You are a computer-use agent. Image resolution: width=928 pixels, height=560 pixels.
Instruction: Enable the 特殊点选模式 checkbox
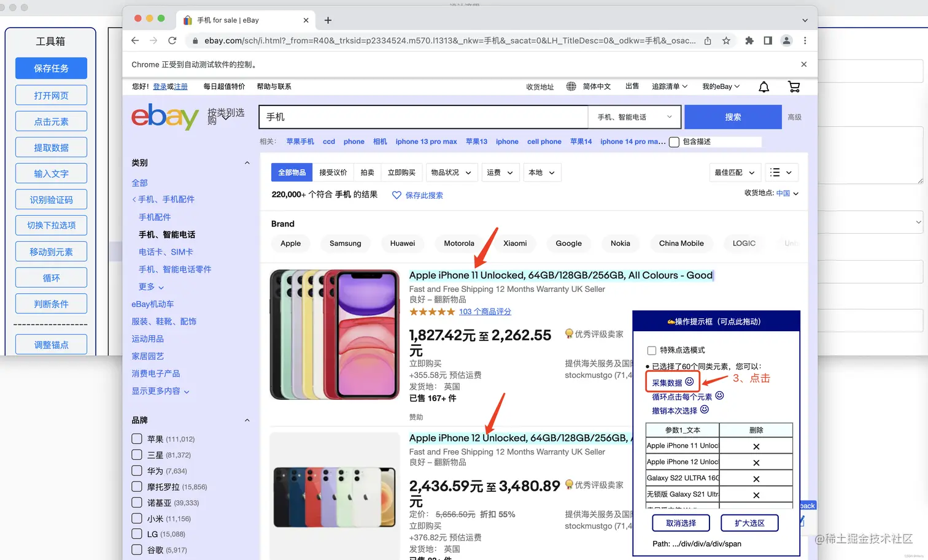[652, 351]
